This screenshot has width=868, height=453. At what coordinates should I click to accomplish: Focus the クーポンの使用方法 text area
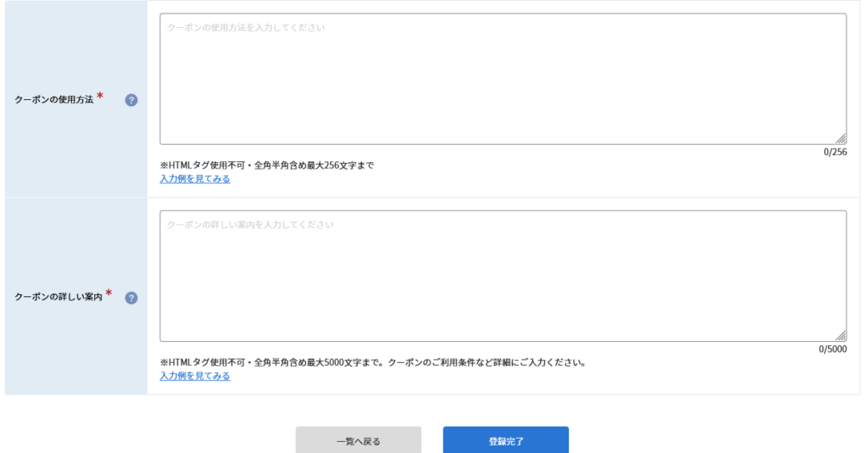coord(504,79)
